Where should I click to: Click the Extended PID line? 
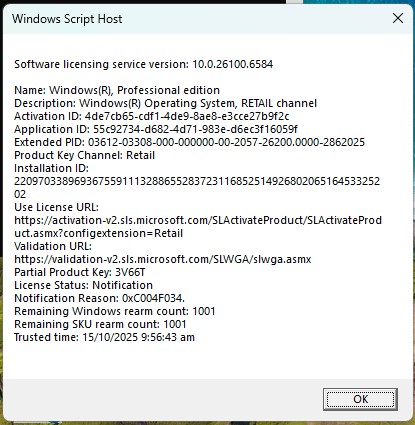[189, 142]
